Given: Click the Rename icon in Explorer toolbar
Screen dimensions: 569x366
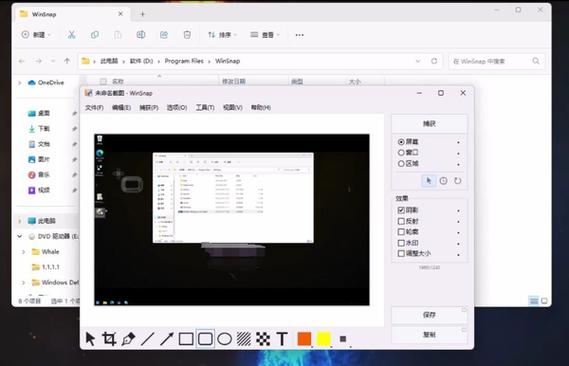Looking at the screenshot, I should click(141, 35).
